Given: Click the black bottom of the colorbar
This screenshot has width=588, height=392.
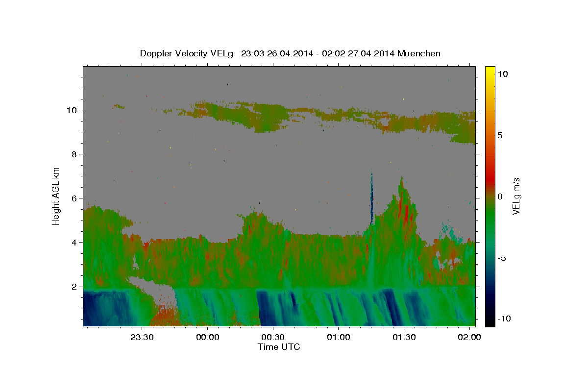Looking at the screenshot, I should (x=490, y=321).
